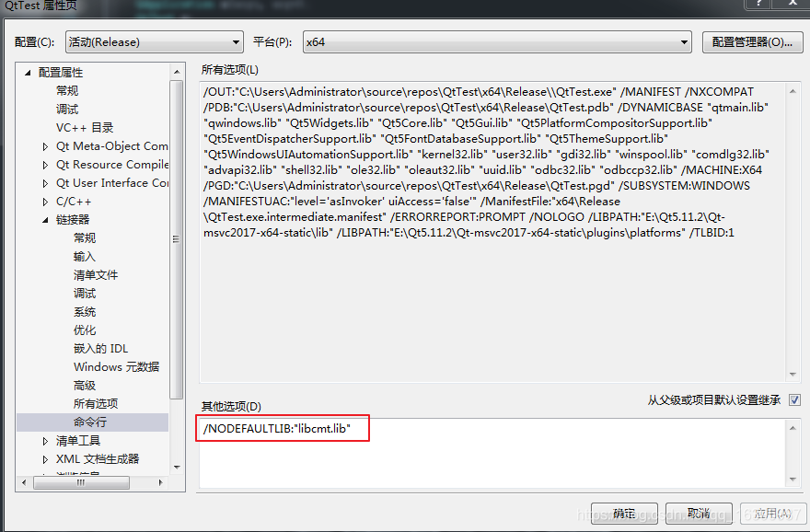Click the 取消 button
Viewport: 810px width, 532px height.
click(x=700, y=515)
